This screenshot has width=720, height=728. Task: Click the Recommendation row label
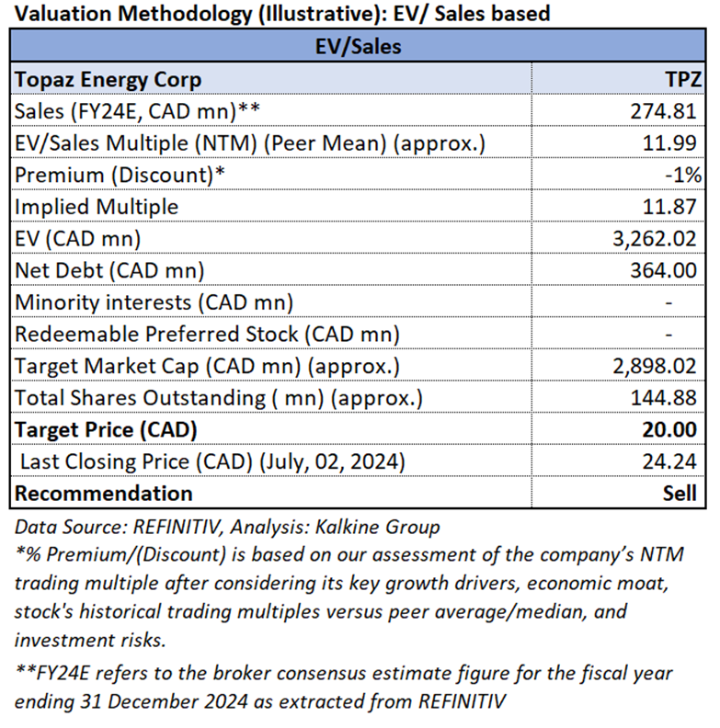pos(103,493)
